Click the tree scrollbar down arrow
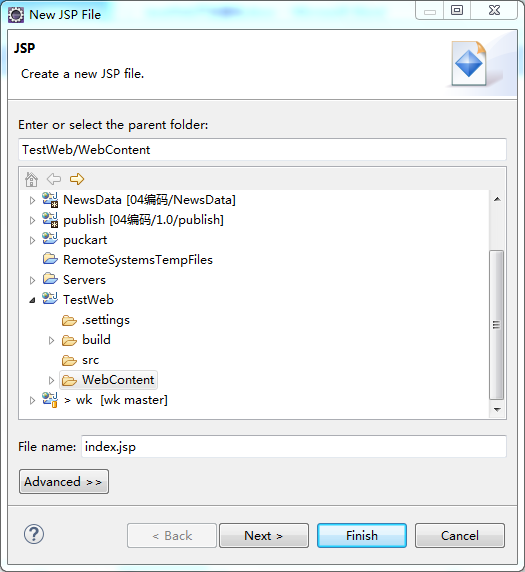 [x=497, y=410]
